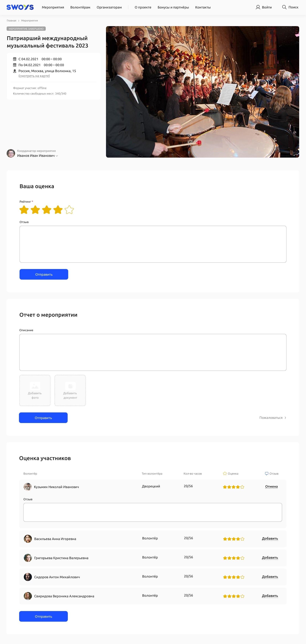
Task: Open the смотреть на карте link
Action: [34, 76]
